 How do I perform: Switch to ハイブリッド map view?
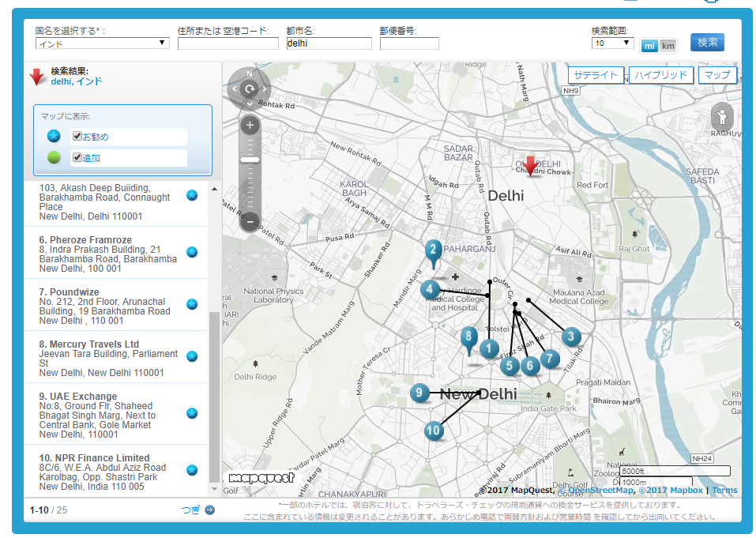pos(661,76)
